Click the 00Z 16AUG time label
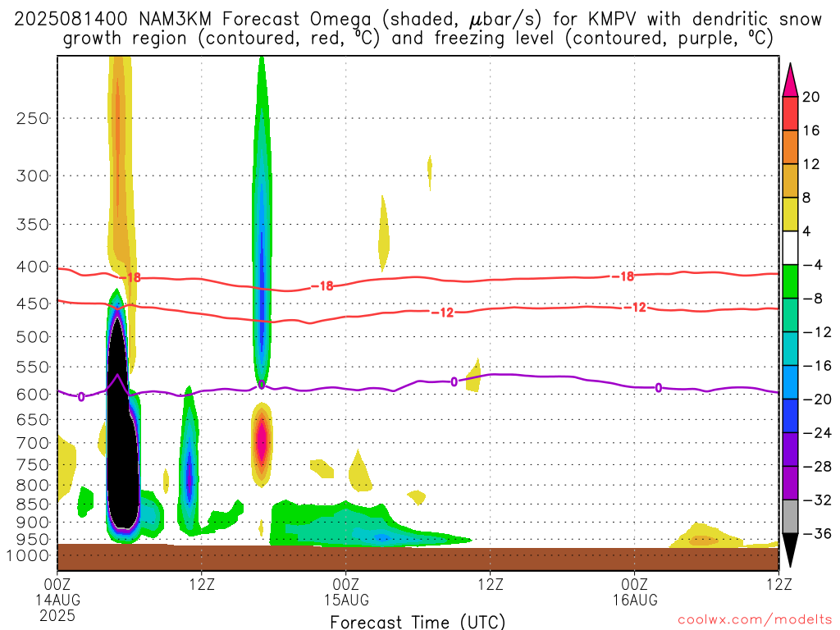The width and height of the screenshot is (840, 630). (635, 591)
